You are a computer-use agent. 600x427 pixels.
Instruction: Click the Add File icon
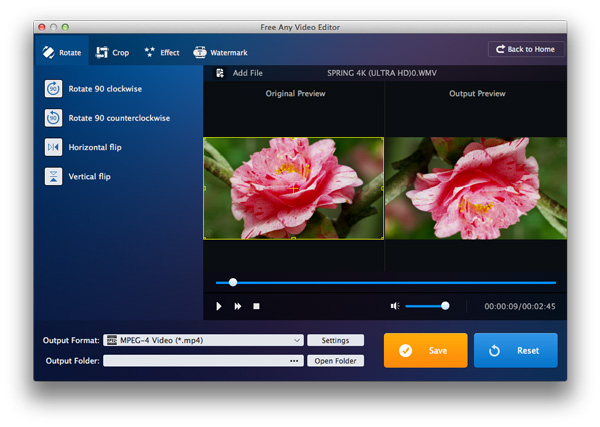[220, 73]
